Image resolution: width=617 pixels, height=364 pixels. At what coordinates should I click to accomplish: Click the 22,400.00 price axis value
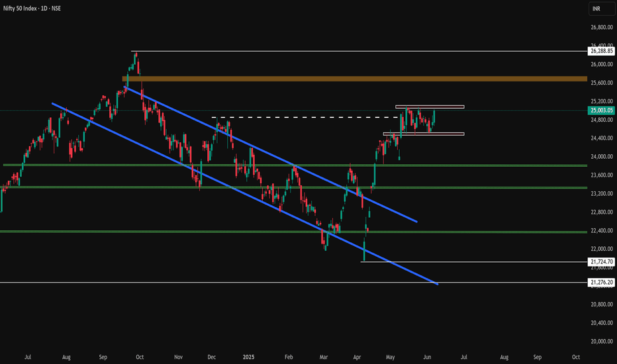[602, 230]
